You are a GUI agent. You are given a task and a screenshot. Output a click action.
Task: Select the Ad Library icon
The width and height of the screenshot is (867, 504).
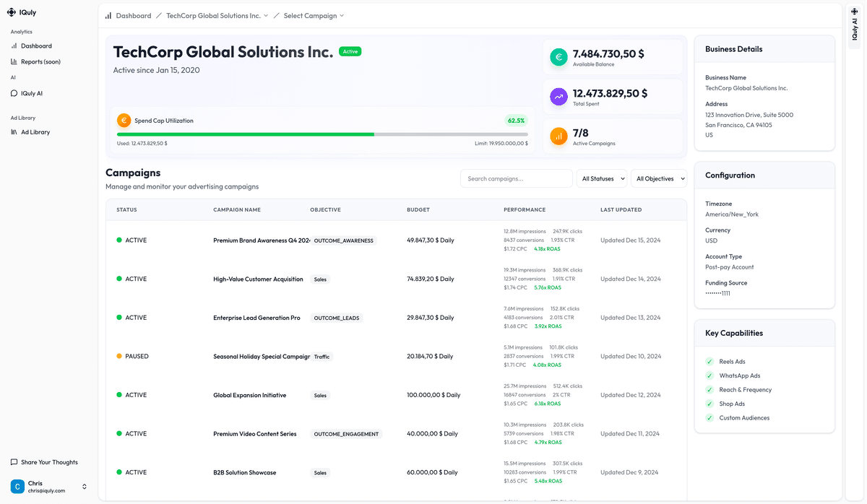click(14, 131)
